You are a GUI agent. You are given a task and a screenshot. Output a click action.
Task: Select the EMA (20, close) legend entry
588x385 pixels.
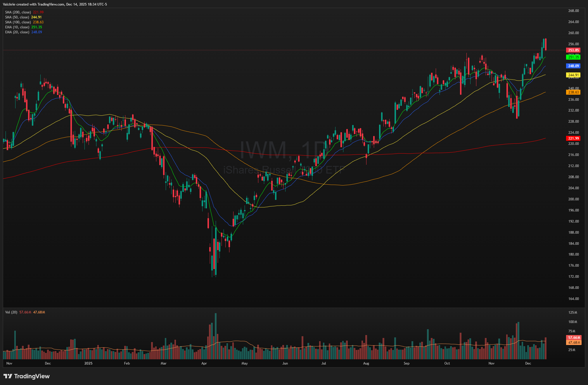pyautogui.click(x=17, y=32)
